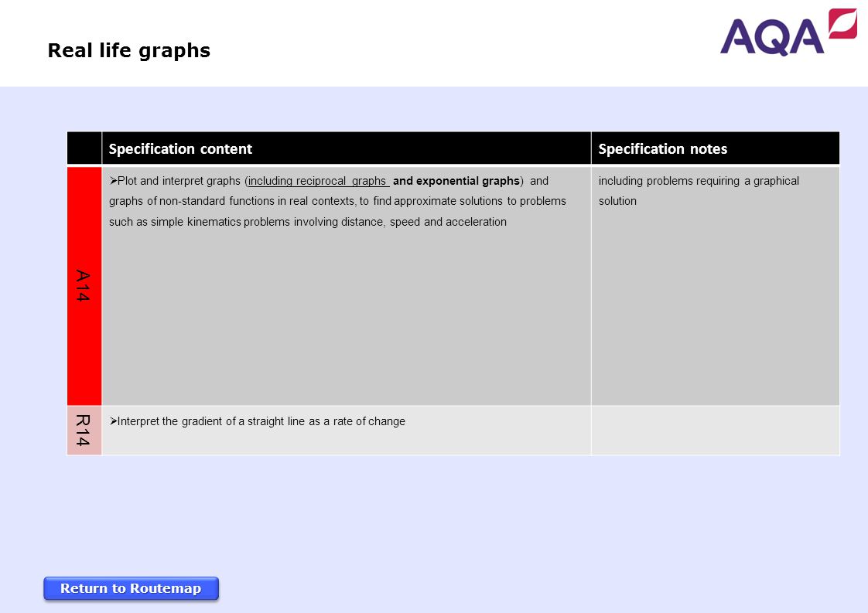Select the red A14 code cell
This screenshot has width=868, height=613.
pos(84,285)
